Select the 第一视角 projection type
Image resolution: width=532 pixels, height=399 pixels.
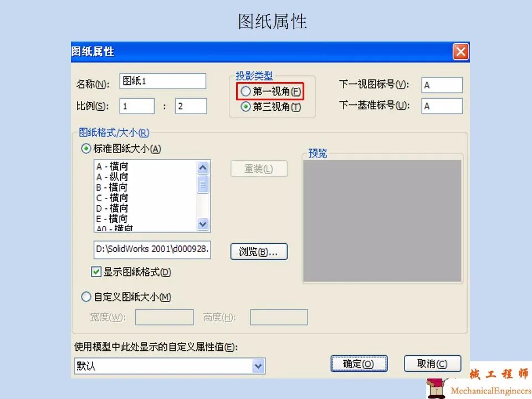coord(245,91)
